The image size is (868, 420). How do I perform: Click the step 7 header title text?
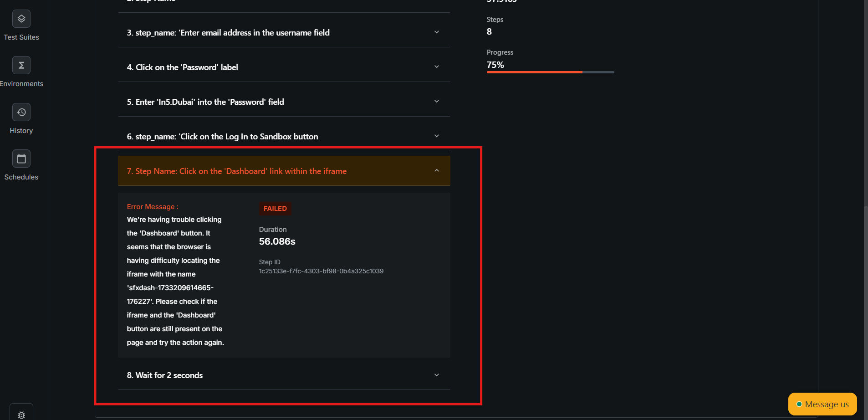237,171
